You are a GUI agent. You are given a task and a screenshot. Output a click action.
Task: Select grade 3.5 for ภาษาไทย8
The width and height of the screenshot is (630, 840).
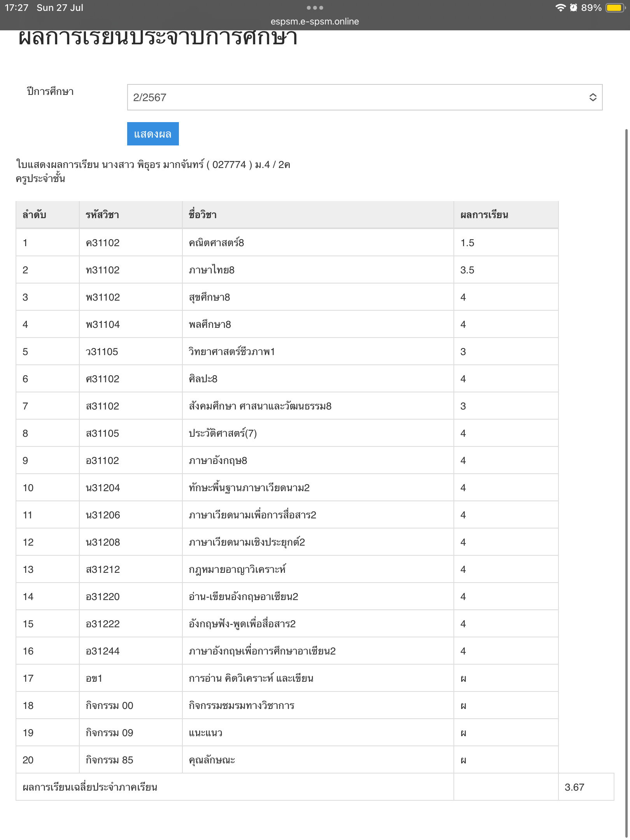click(467, 270)
